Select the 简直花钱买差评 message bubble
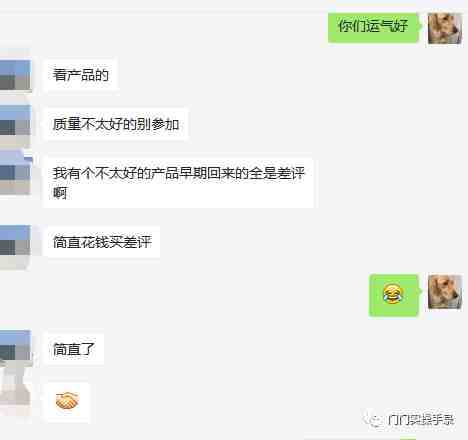 [x=102, y=242]
